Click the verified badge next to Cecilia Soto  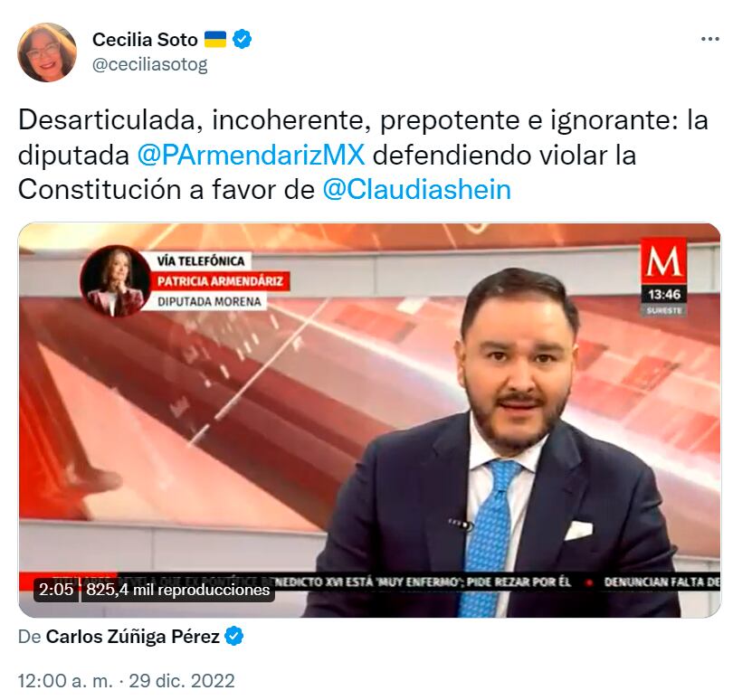point(242,39)
